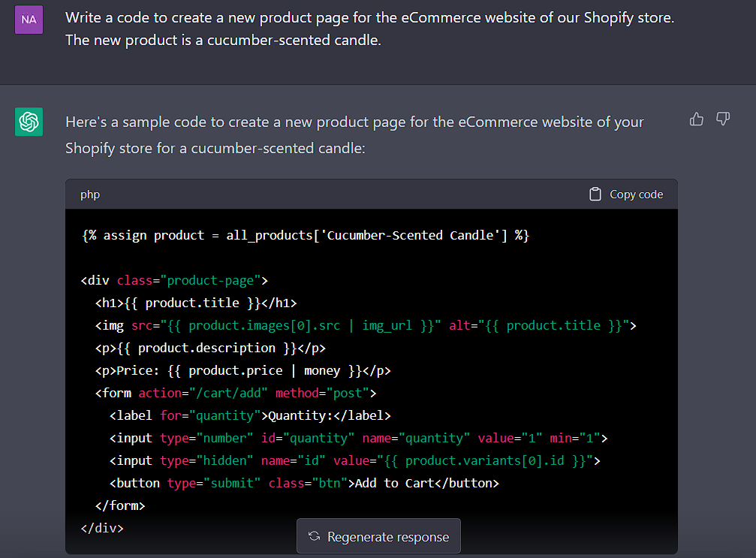The width and height of the screenshot is (756, 558).
Task: Click the closing </div> tag line
Action: [102, 528]
